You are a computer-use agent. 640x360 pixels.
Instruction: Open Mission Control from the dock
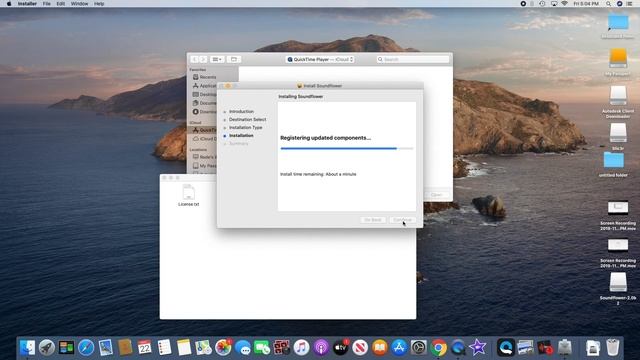(67, 348)
